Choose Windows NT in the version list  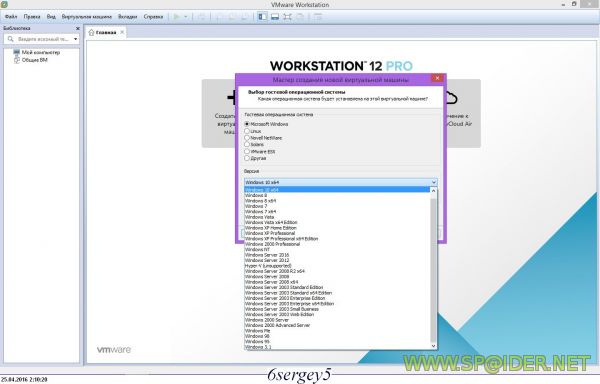[337, 249]
